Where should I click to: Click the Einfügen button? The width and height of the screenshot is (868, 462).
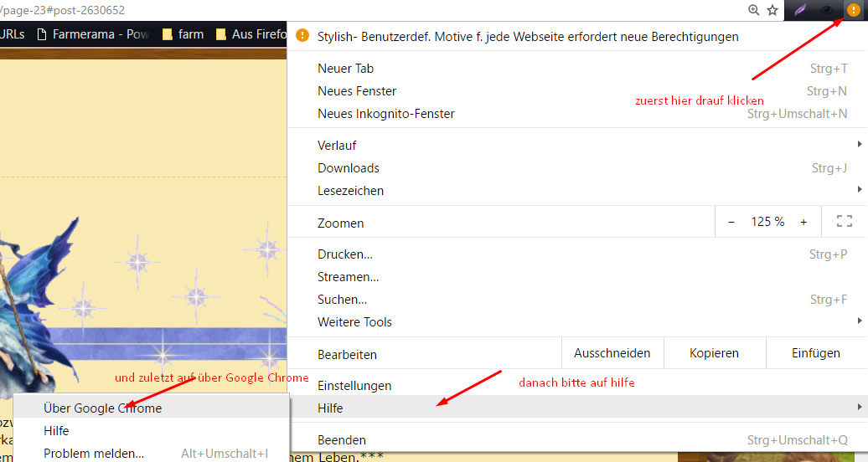coord(816,353)
